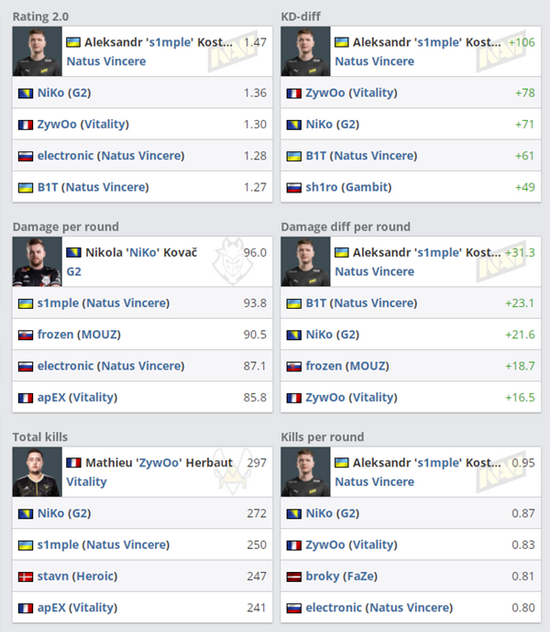The width and height of the screenshot is (550, 632).
Task: Click the Russian flag beside sh1ro (Gambit)
Action: click(x=294, y=187)
